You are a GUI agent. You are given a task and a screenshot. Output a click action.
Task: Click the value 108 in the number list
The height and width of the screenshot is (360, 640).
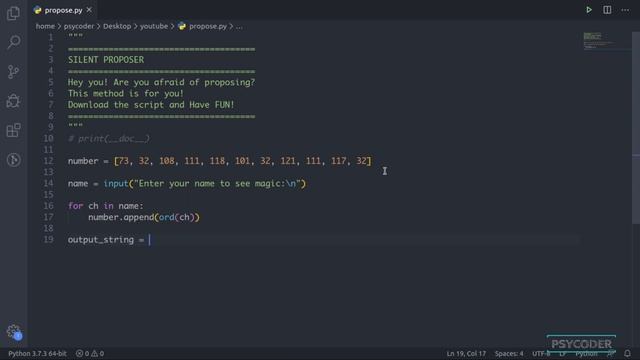pyautogui.click(x=167, y=161)
